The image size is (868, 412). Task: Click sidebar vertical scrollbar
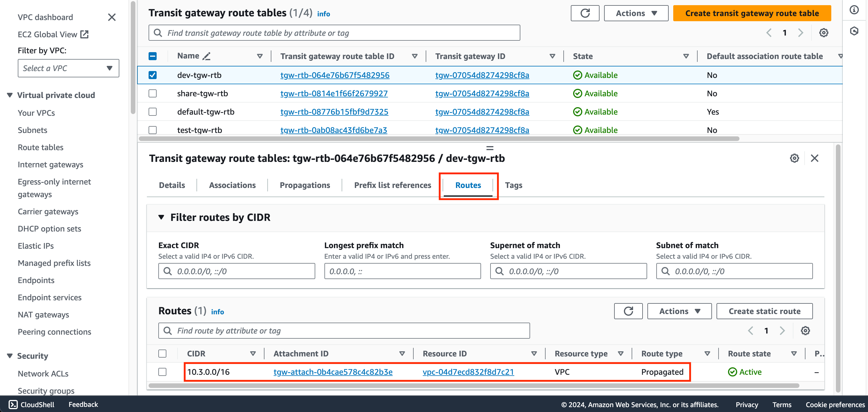tap(133, 57)
